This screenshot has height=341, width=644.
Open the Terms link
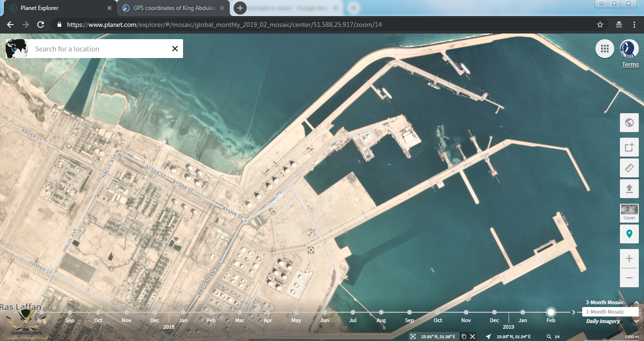(630, 65)
